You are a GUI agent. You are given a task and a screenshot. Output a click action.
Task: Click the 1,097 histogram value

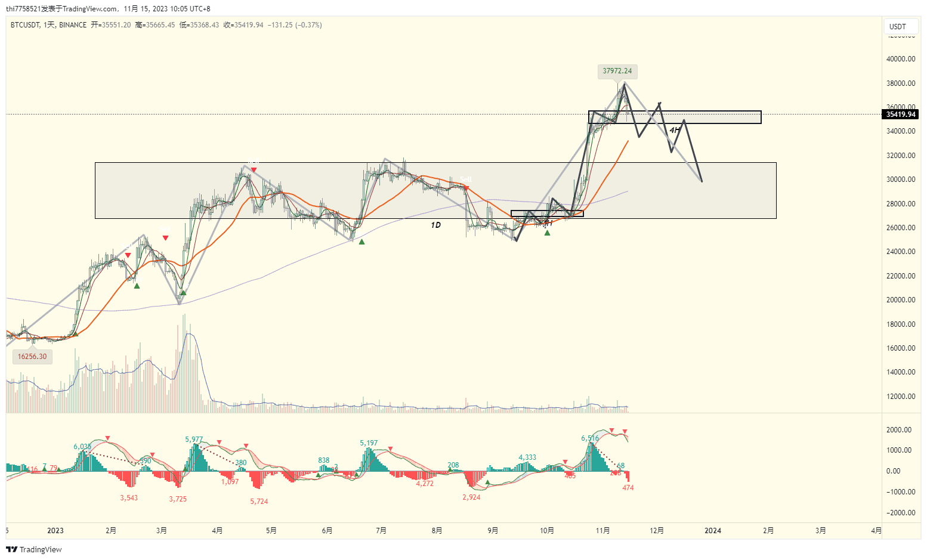[x=230, y=482]
